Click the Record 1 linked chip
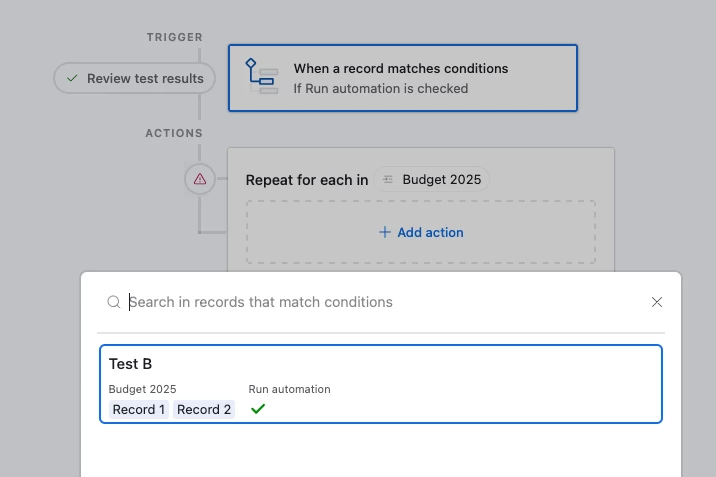This screenshot has width=716, height=477. click(139, 409)
